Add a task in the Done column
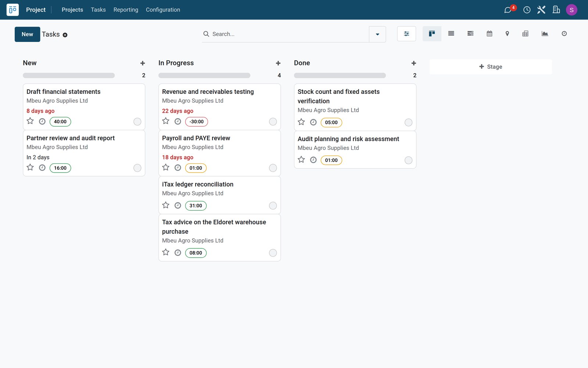 (414, 63)
